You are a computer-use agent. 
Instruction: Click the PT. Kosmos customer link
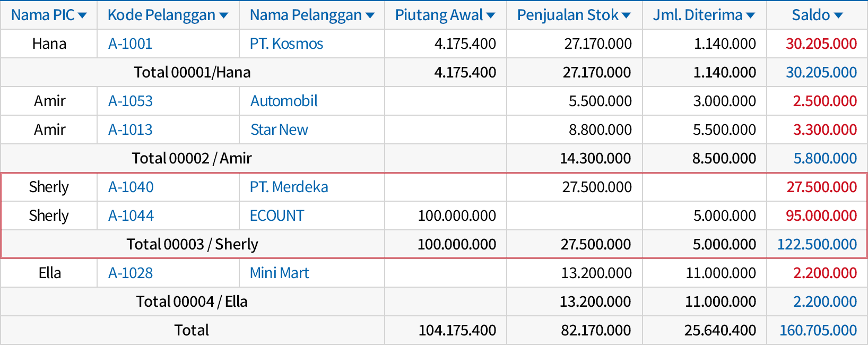pos(287,44)
